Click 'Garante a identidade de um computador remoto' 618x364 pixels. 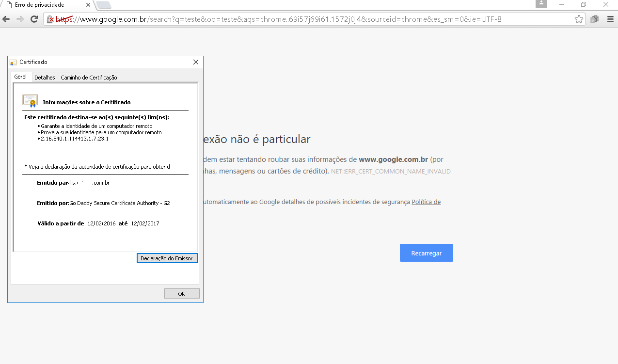pos(96,126)
